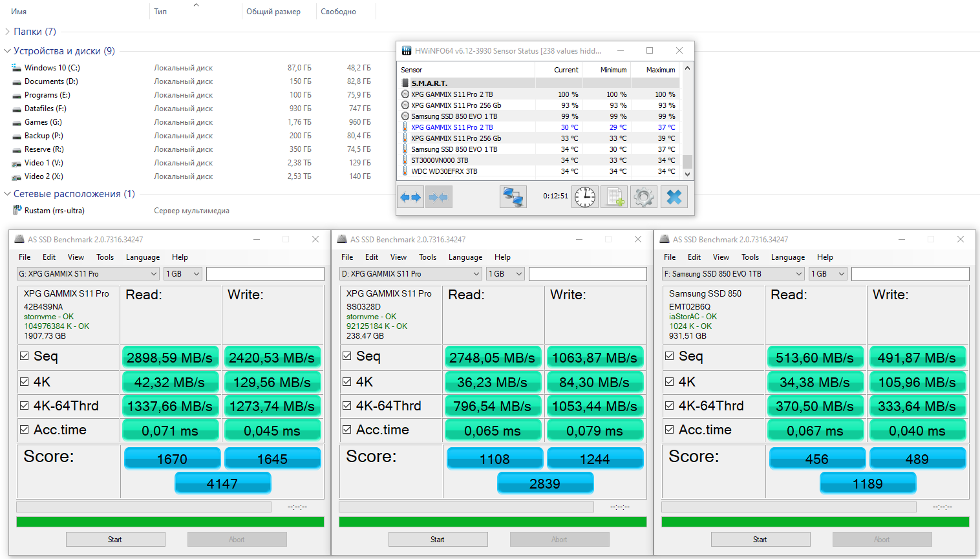Click the HWiNFO64 title bar app icon
980x559 pixels.
(407, 50)
